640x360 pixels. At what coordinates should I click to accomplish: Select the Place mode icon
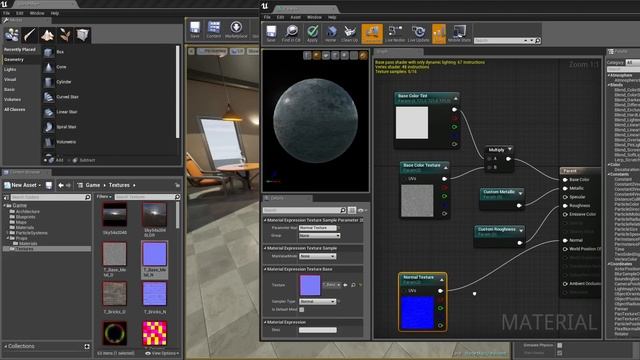tap(11, 35)
